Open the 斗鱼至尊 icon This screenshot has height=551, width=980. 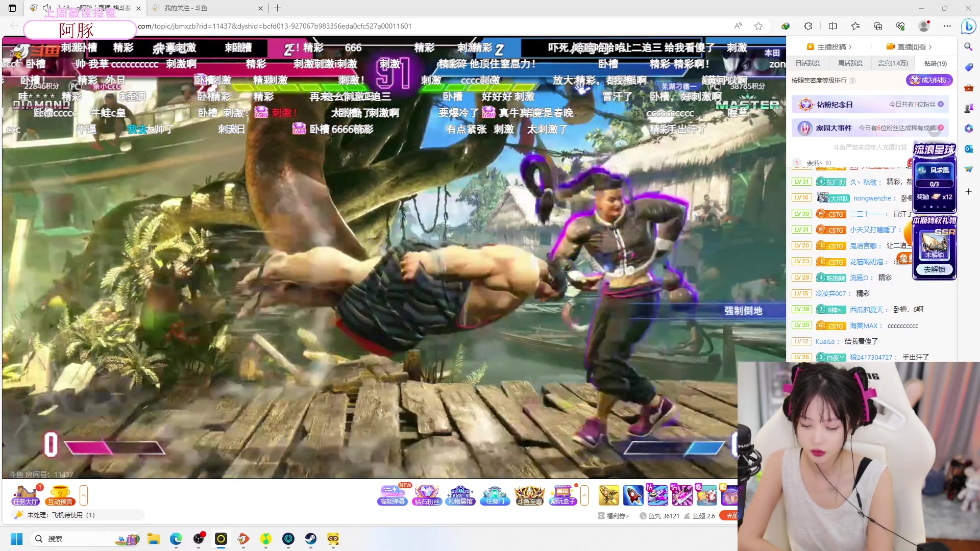[529, 495]
